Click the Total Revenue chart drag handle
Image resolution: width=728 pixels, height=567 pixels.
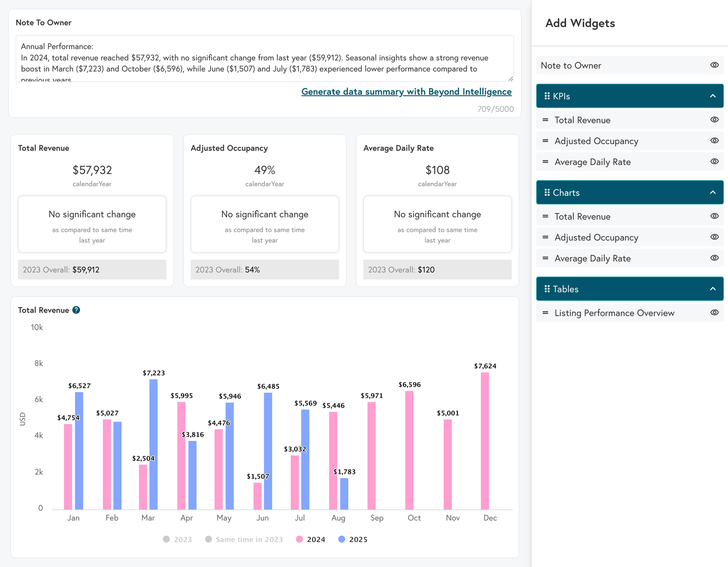click(x=545, y=216)
